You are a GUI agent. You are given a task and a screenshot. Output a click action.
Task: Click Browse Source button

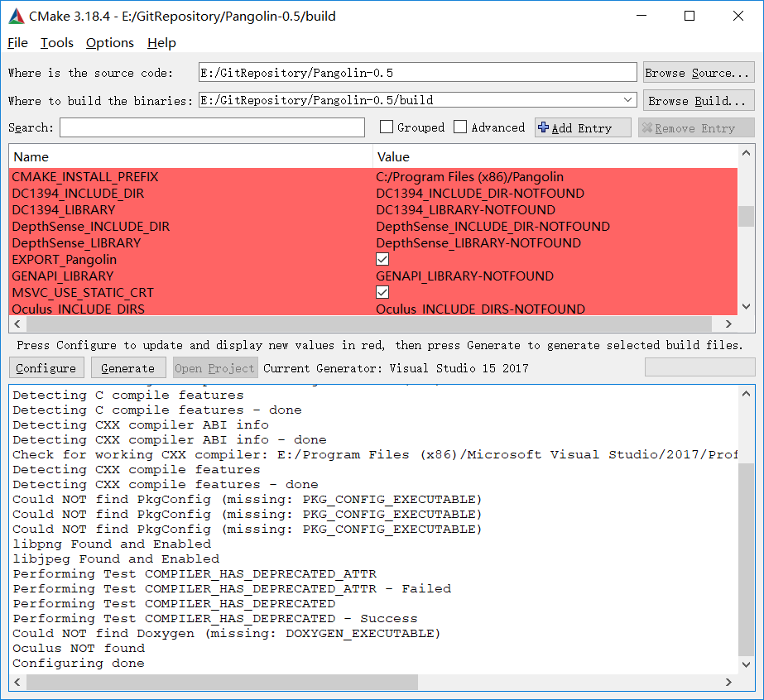[x=698, y=72]
